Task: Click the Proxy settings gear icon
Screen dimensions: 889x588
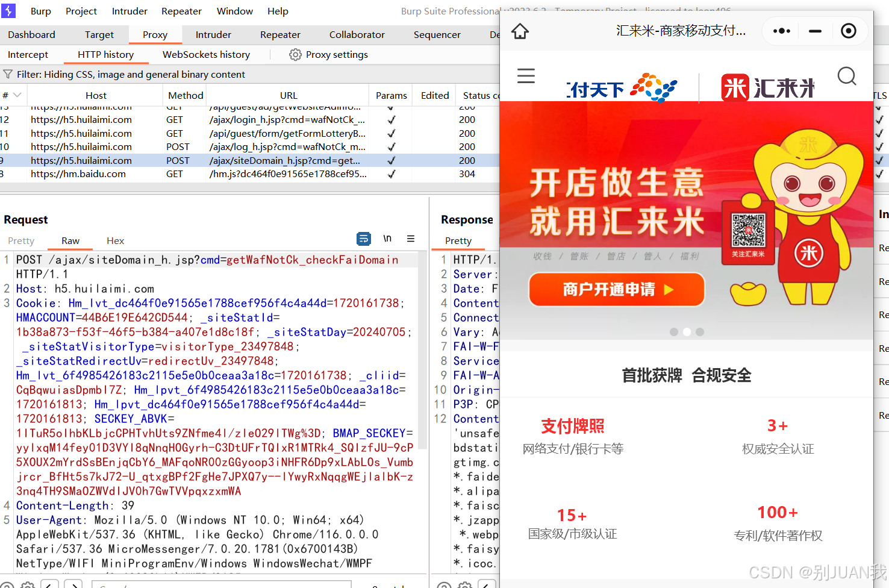Action: 295,54
